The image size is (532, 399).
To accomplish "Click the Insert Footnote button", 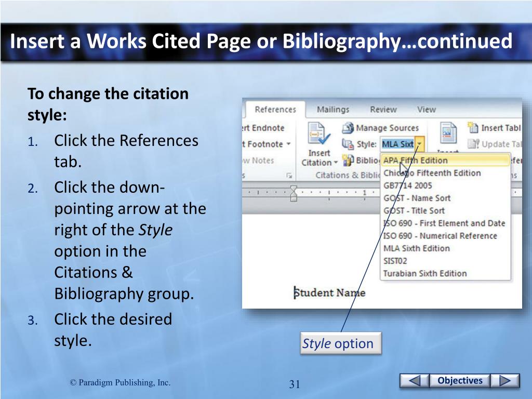I will [x=263, y=144].
